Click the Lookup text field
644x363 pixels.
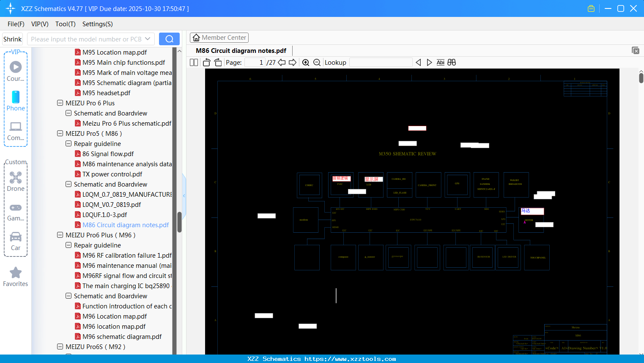(381, 63)
